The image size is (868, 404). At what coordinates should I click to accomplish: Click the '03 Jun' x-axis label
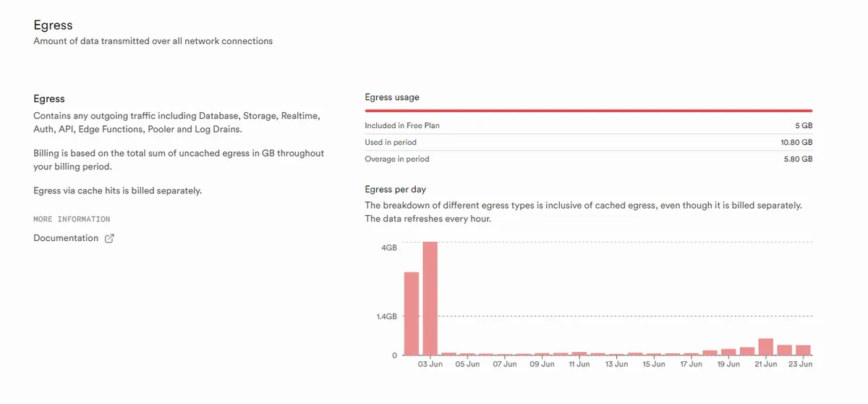click(x=430, y=364)
